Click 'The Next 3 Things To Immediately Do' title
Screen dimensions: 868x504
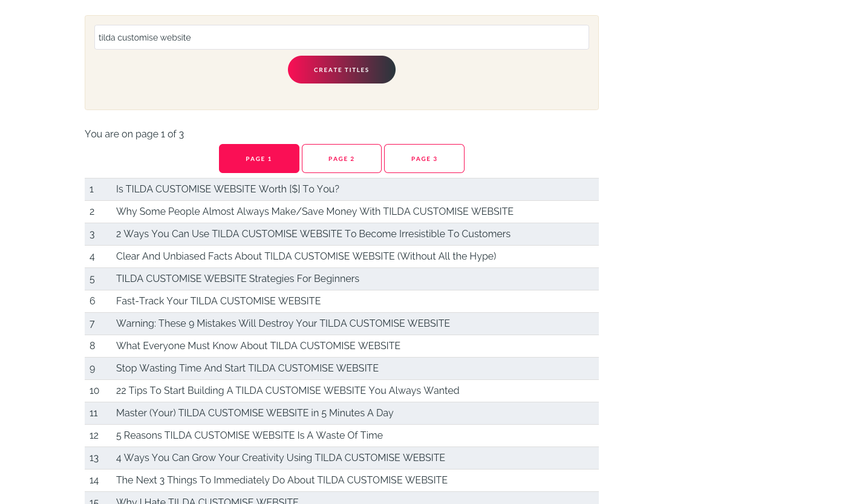pyautogui.click(x=282, y=480)
